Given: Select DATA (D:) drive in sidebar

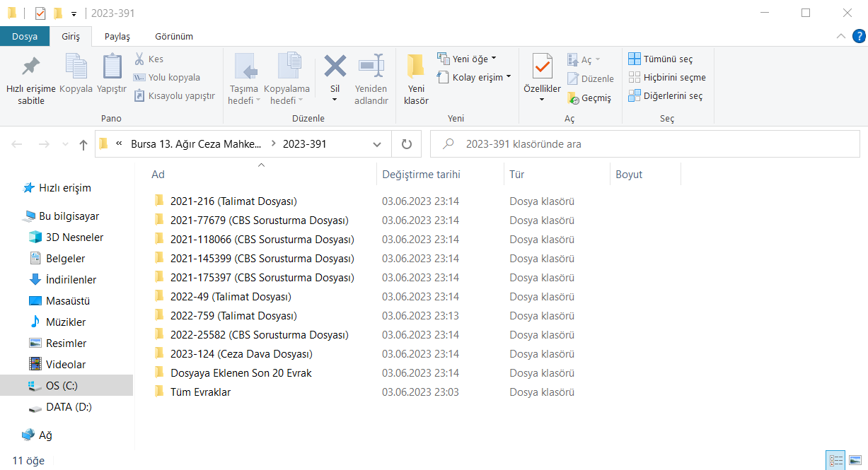Looking at the screenshot, I should pos(69,407).
